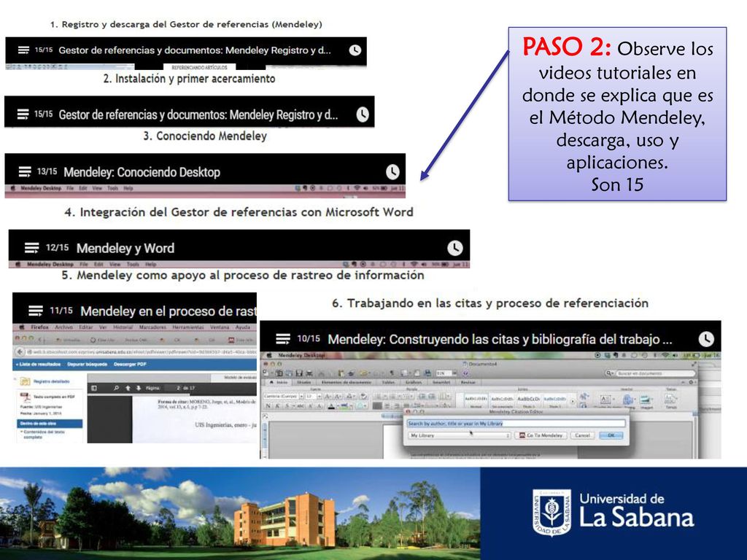Select Word 'Inicio' ribbon tab
747x560 pixels.
tap(279, 382)
